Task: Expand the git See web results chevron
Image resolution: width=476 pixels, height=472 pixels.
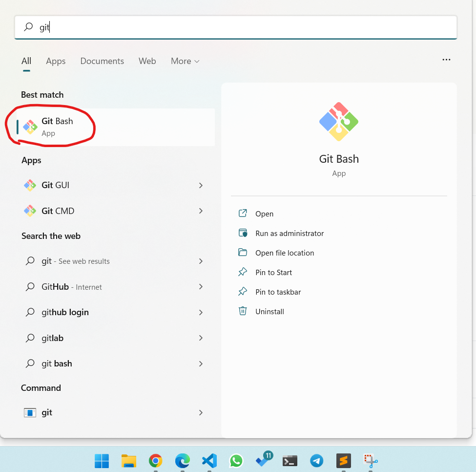Action: tap(201, 261)
